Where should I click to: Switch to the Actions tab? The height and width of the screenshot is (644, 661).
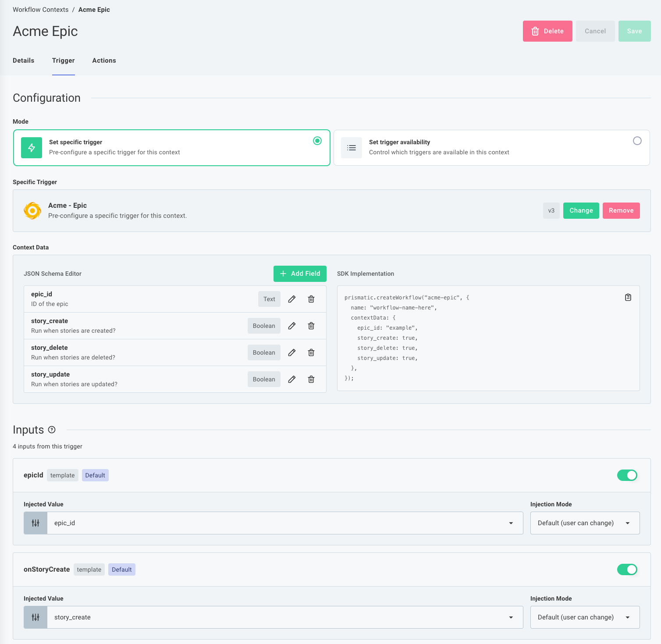pyautogui.click(x=104, y=60)
